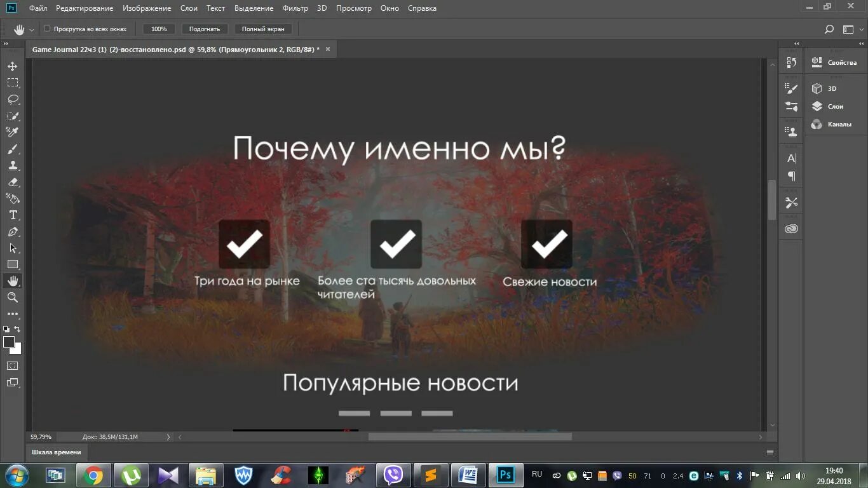868x488 pixels.
Task: Click the vertical scrollbar thumb
Action: point(773,200)
